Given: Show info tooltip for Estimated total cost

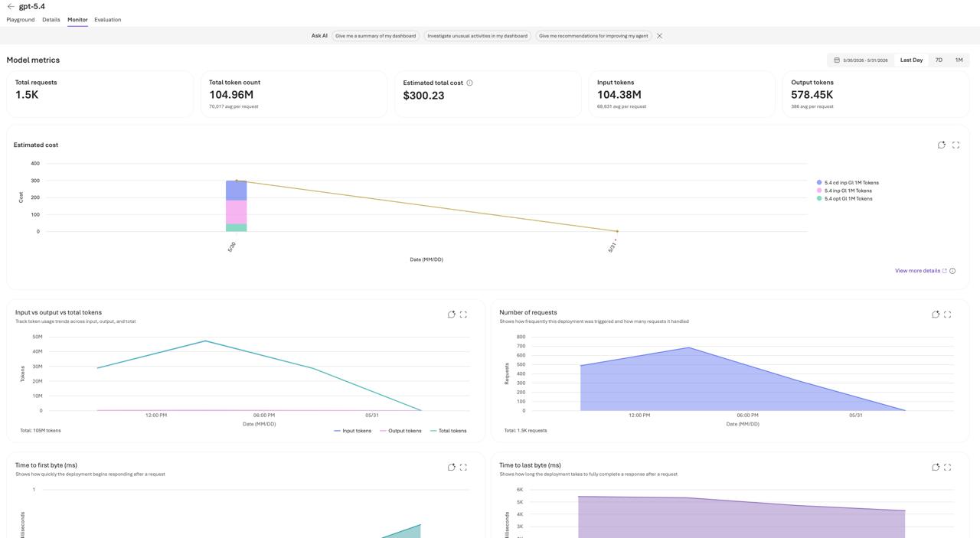Looking at the screenshot, I should click(x=469, y=83).
